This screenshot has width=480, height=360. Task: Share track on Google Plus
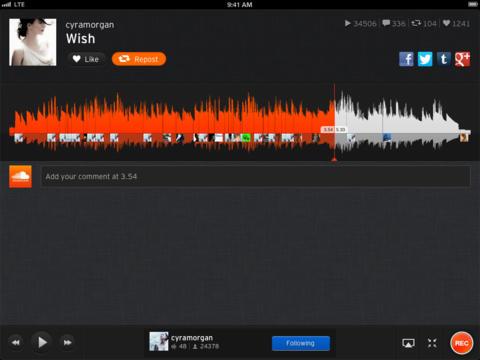point(462,59)
